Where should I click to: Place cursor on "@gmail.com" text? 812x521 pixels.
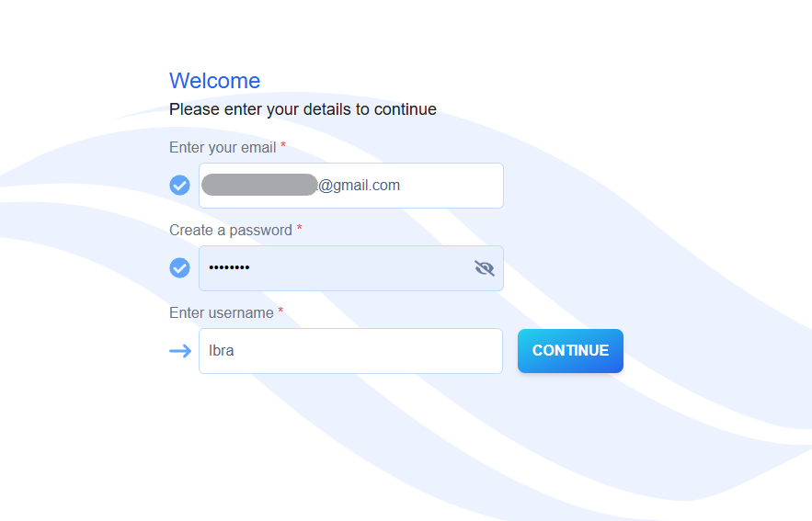pyautogui.click(x=360, y=186)
